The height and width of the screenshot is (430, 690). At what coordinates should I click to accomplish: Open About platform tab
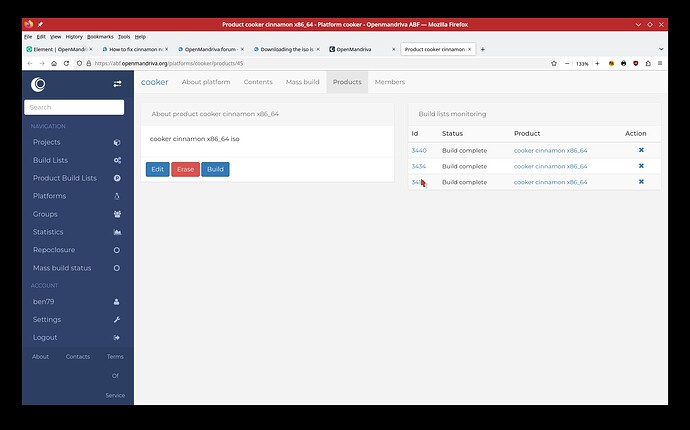206,82
